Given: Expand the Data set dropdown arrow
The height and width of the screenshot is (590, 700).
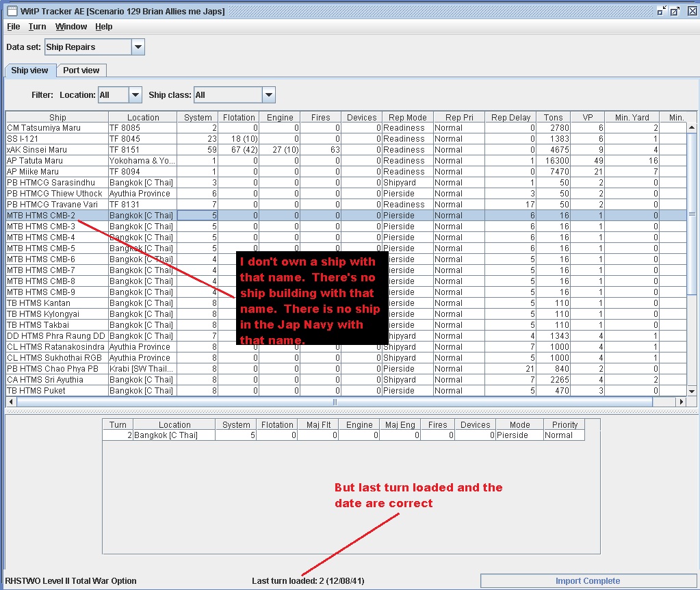Looking at the screenshot, I should pyautogui.click(x=138, y=47).
